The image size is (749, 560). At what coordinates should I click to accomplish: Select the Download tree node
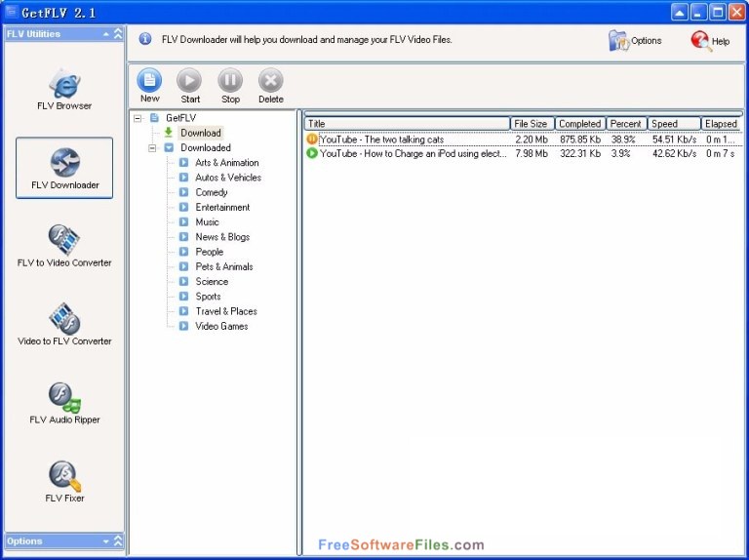coord(200,133)
